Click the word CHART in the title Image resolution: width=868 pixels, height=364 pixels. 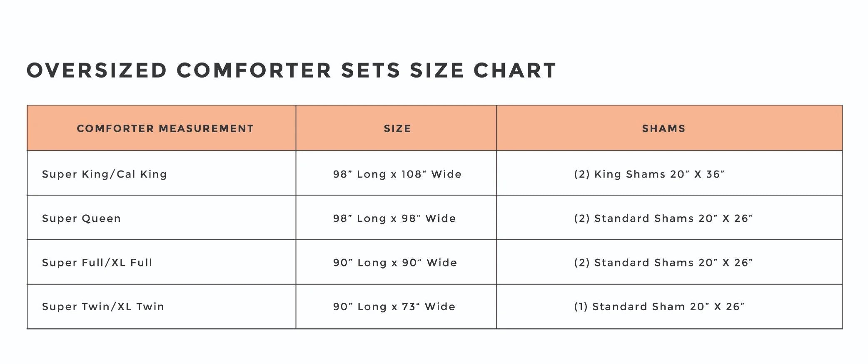pyautogui.click(x=515, y=70)
